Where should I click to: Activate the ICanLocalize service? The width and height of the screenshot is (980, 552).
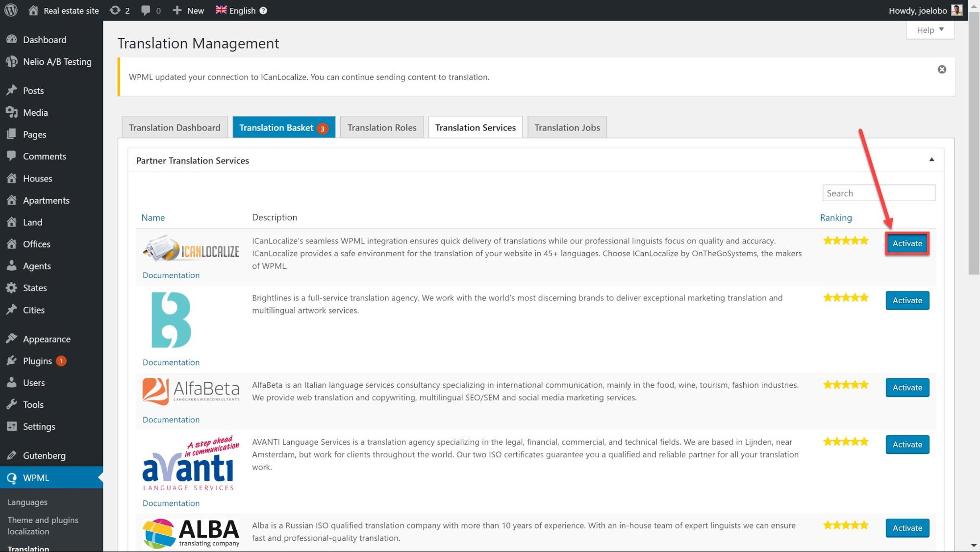point(907,243)
